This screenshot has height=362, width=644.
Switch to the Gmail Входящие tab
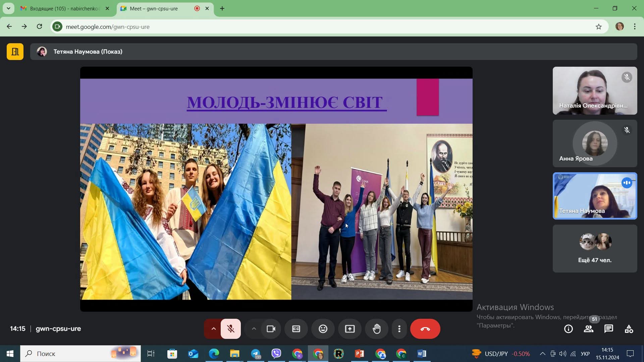click(64, 8)
